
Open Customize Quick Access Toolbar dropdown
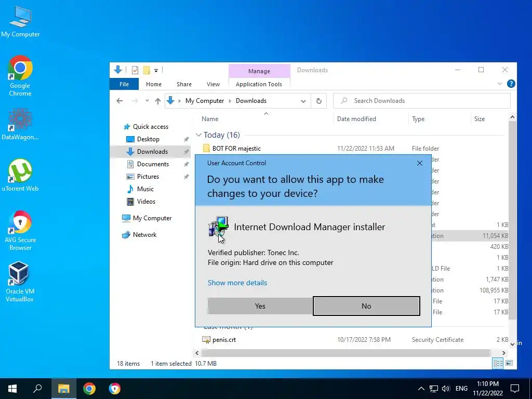tap(156, 71)
